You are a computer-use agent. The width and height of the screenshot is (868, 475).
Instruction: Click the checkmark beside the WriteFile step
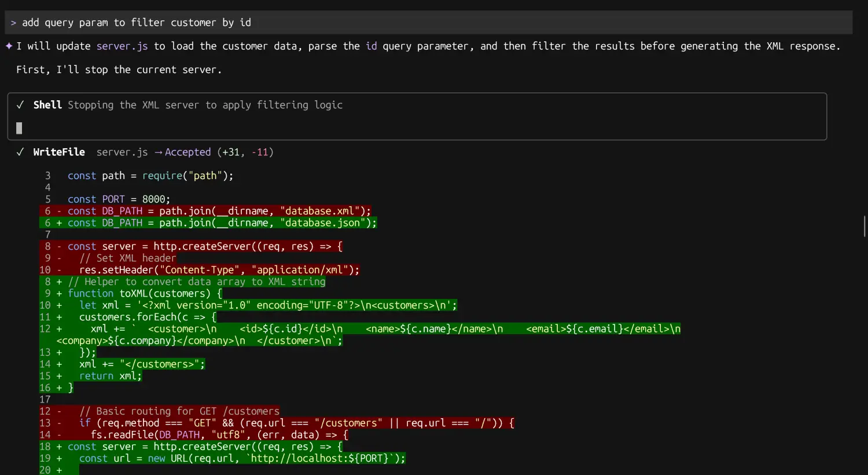[x=20, y=152]
